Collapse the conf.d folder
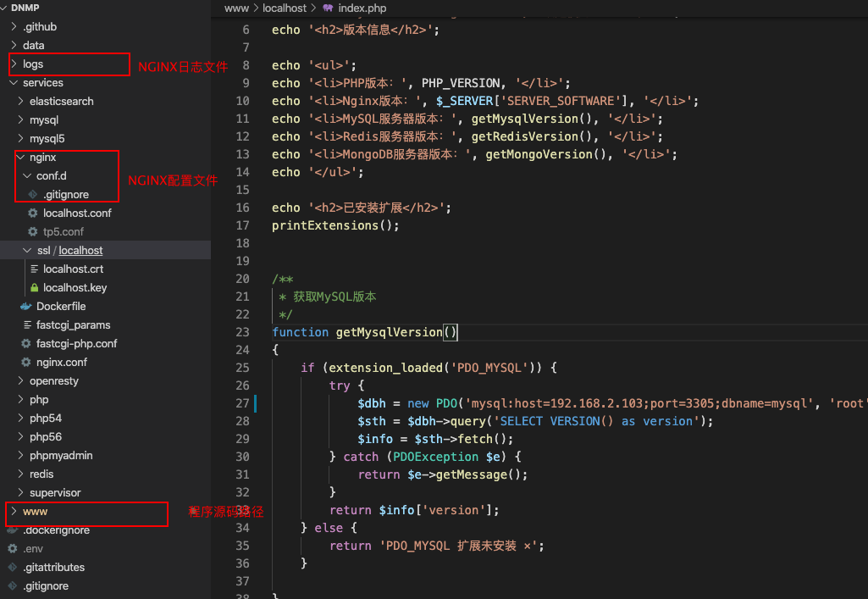The width and height of the screenshot is (868, 599). point(27,175)
